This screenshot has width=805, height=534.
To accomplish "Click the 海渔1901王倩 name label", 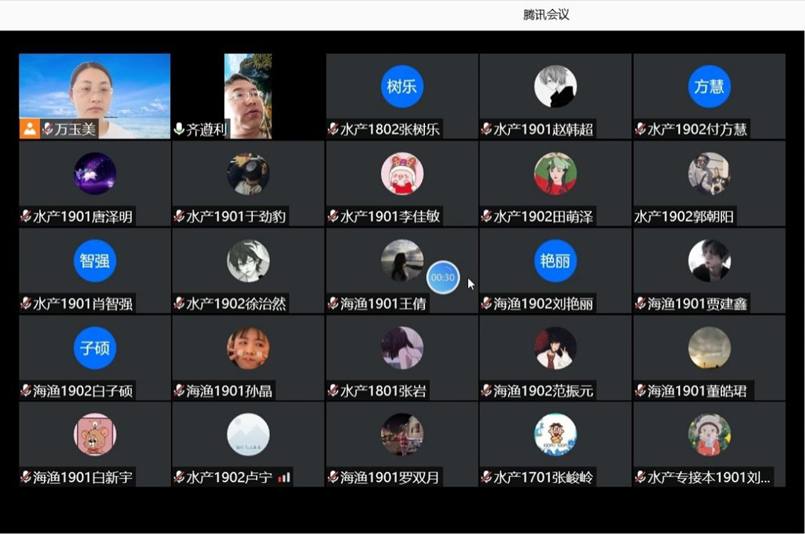I will (383, 304).
